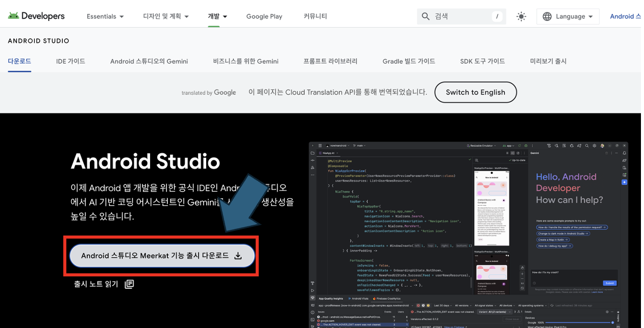644x328 pixels.
Task: Open the SDK 도구 가이드 tab
Action: coord(482,61)
